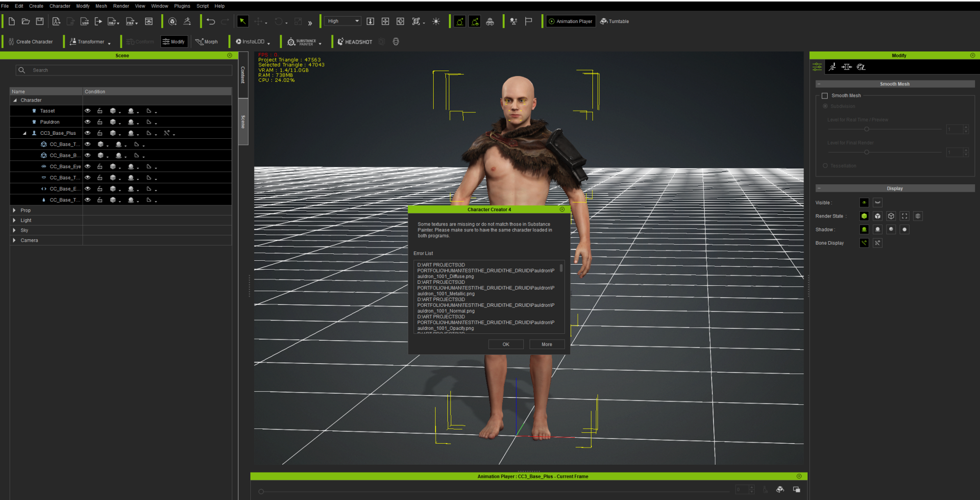The image size is (980, 500).
Task: Open the Plugins menu
Action: coord(182,6)
